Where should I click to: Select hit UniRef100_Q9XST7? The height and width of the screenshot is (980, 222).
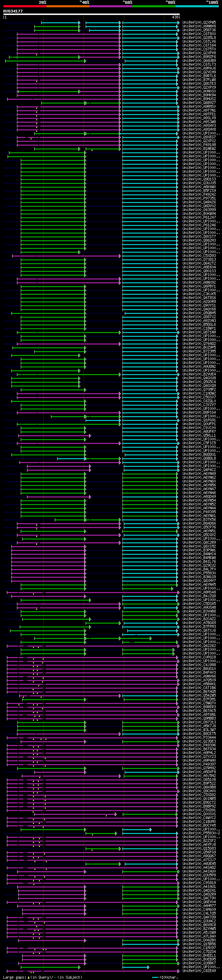pyautogui.click(x=199, y=237)
